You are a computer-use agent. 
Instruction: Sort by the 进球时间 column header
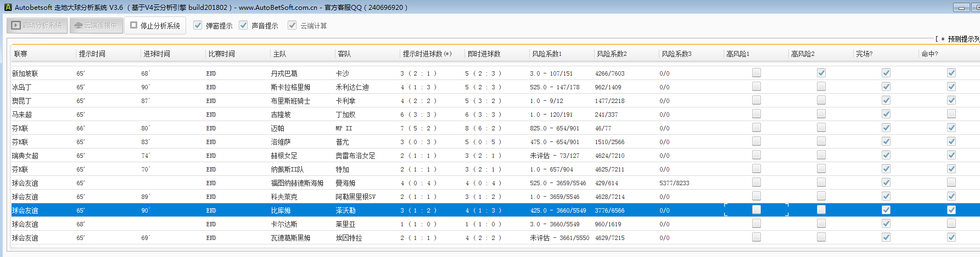click(x=156, y=54)
